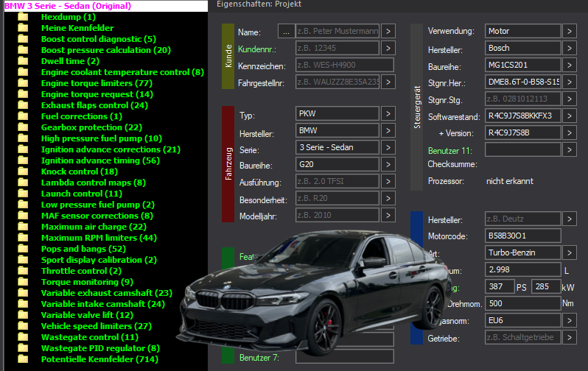Open Low pressure fuel pump (2)

click(98, 205)
